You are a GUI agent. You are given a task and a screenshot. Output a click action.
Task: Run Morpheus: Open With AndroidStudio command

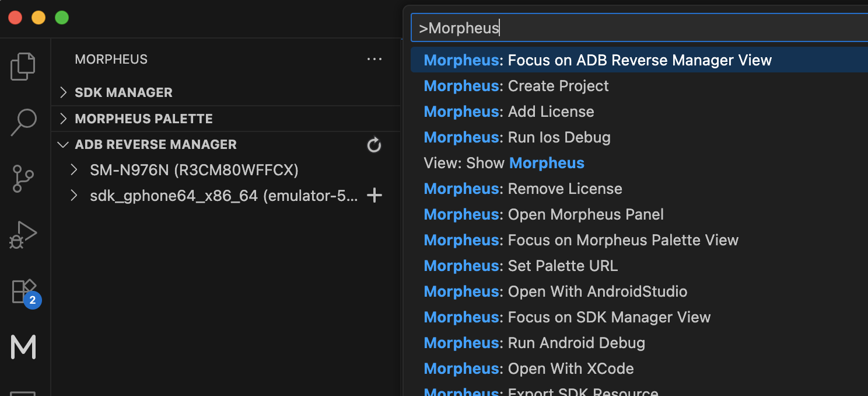coord(639,291)
